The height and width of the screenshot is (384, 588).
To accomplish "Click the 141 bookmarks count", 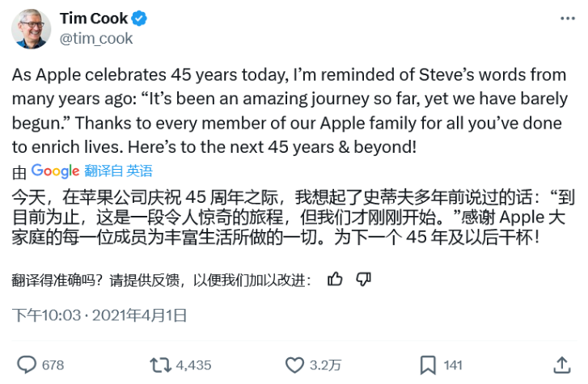I will click(x=453, y=365).
